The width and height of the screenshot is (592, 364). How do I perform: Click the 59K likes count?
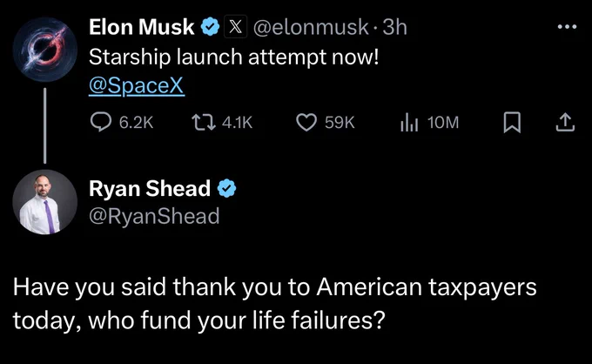pos(340,122)
